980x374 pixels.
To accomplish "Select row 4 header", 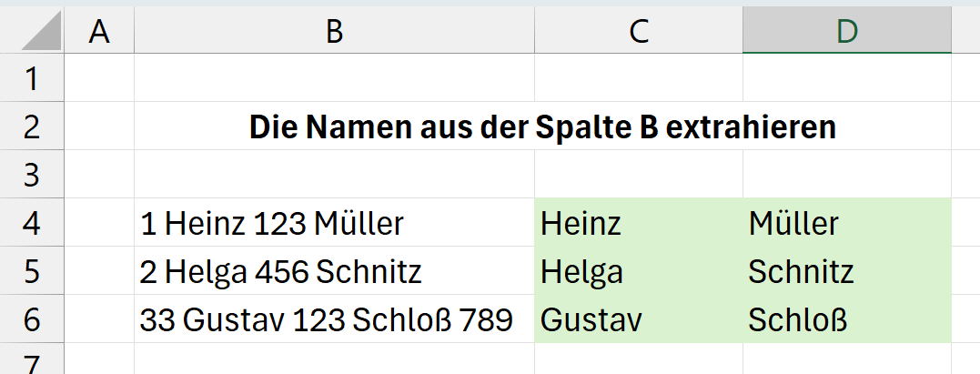I will click(x=32, y=222).
